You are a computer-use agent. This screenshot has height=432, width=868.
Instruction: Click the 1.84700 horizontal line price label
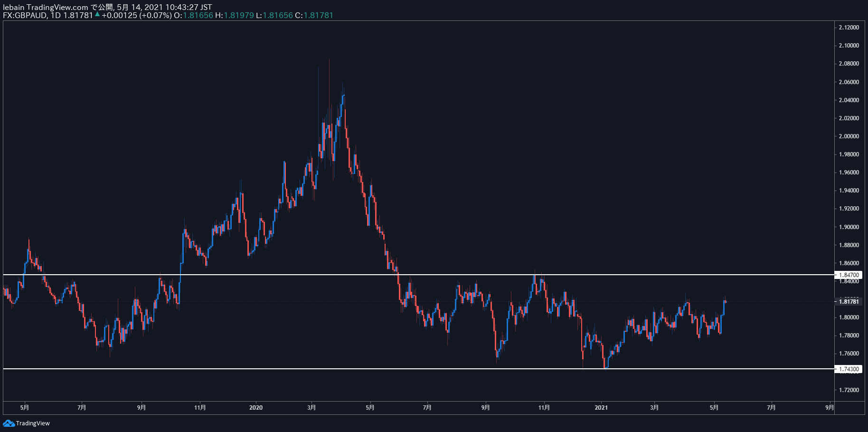pyautogui.click(x=848, y=275)
